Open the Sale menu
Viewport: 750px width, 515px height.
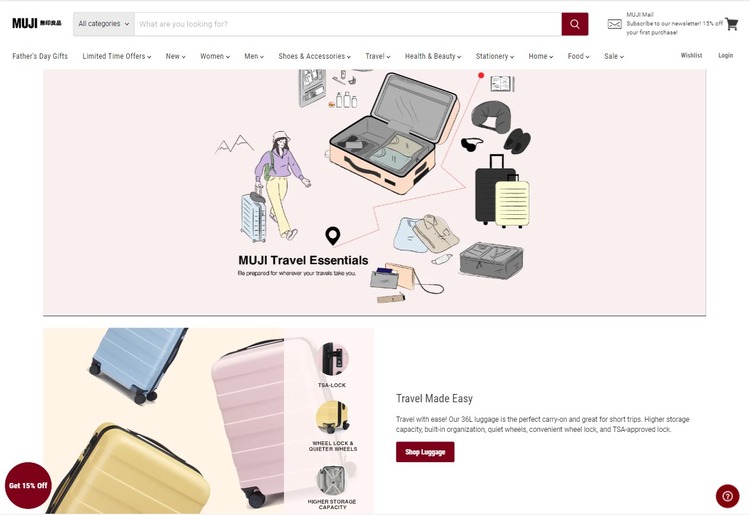(x=614, y=56)
